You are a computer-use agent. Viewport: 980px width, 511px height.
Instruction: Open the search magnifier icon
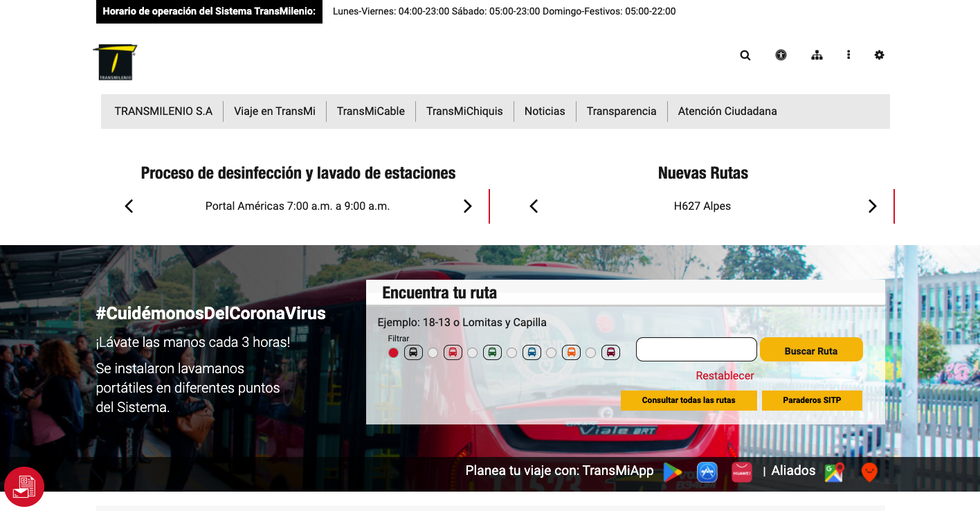pos(745,55)
